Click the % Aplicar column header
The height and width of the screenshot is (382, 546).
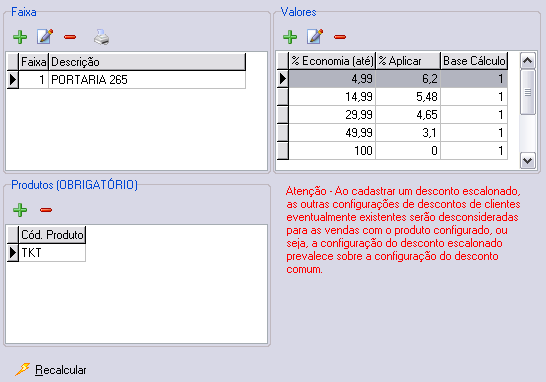point(408,61)
